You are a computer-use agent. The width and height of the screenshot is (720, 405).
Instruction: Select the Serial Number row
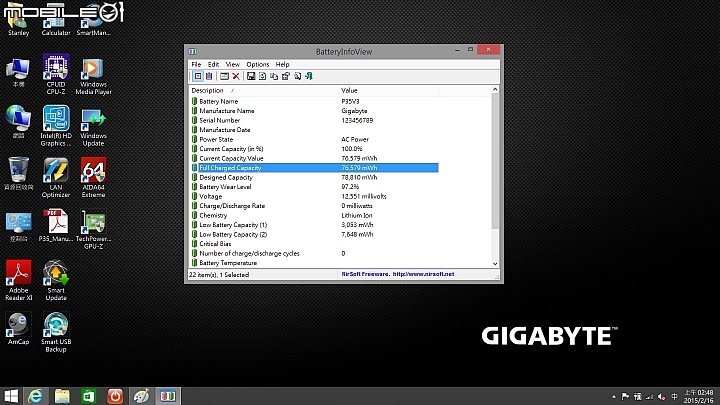tap(314, 120)
